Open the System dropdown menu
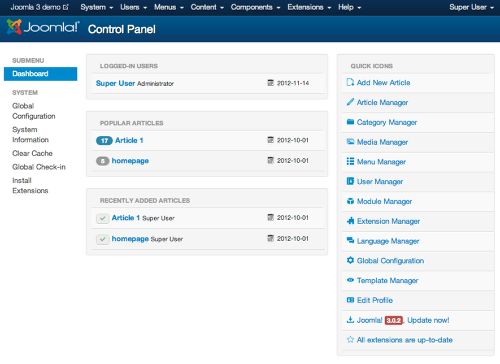Image resolution: width=500 pixels, height=364 pixels. (97, 7)
